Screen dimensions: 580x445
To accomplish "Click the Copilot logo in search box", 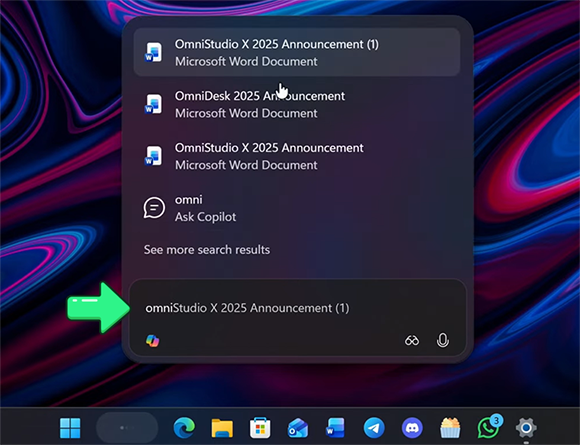I will [152, 340].
